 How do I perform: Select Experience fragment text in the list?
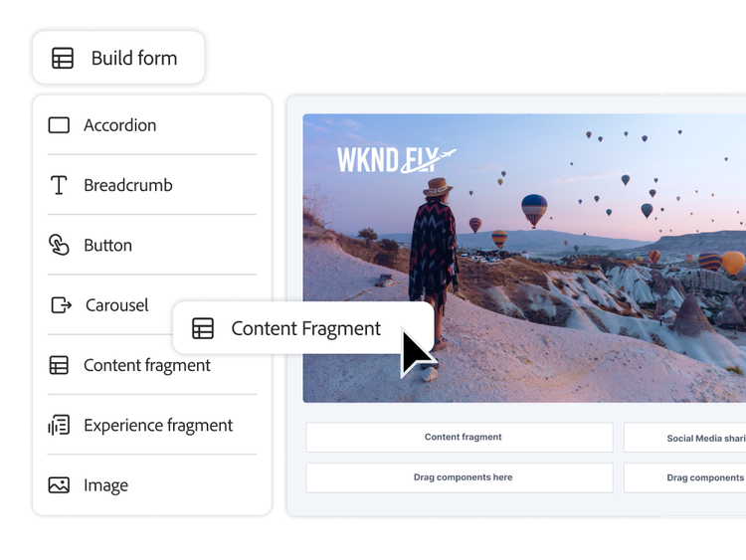158,426
